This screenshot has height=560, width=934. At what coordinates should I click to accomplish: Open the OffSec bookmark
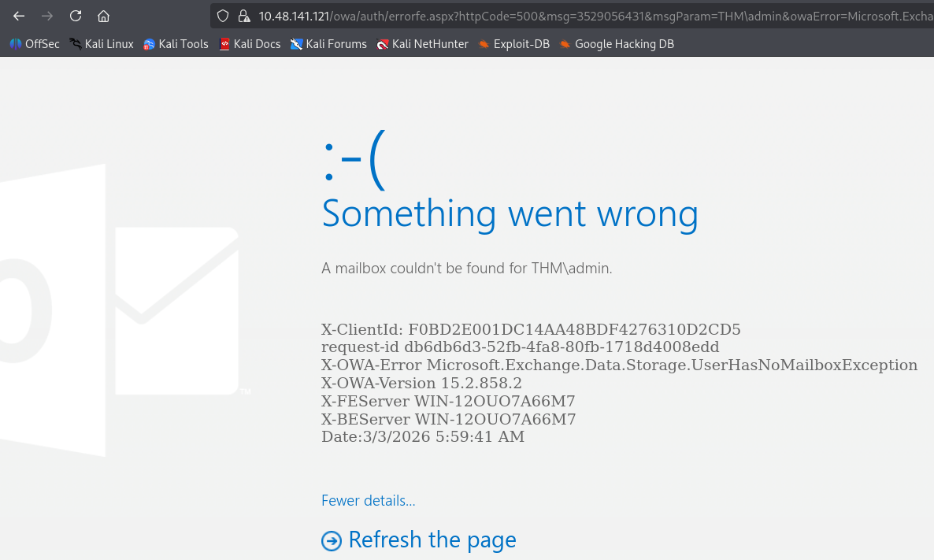35,44
